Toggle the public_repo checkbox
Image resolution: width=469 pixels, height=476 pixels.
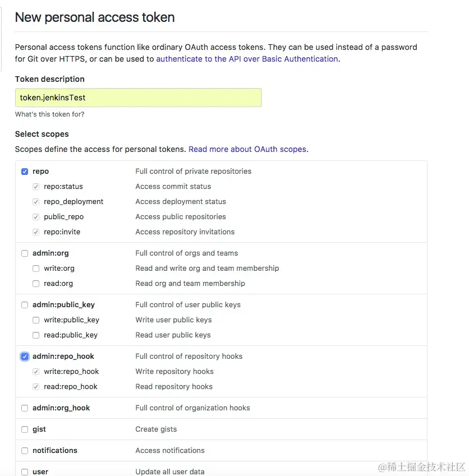[36, 216]
